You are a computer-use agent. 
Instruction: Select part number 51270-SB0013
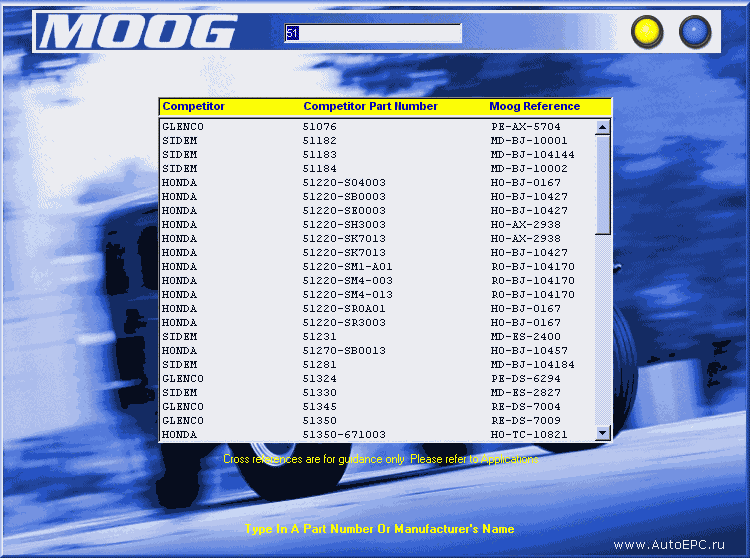pyautogui.click(x=344, y=350)
